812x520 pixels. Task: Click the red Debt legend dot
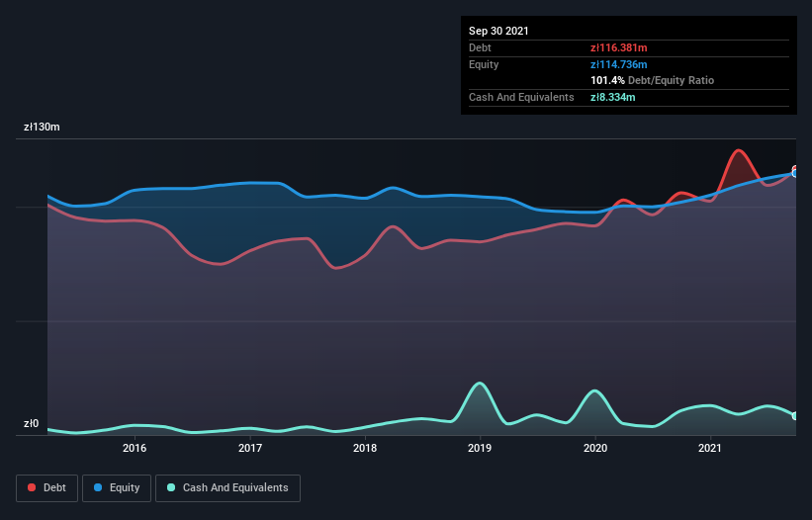[32, 487]
